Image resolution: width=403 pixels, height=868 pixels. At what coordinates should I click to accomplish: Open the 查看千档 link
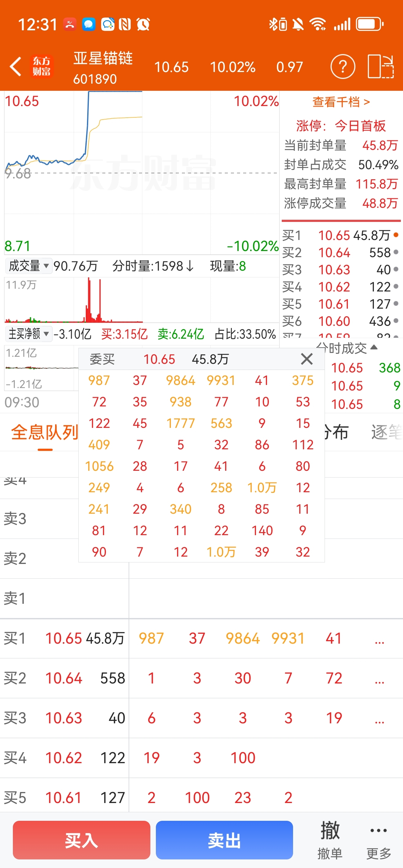click(341, 102)
